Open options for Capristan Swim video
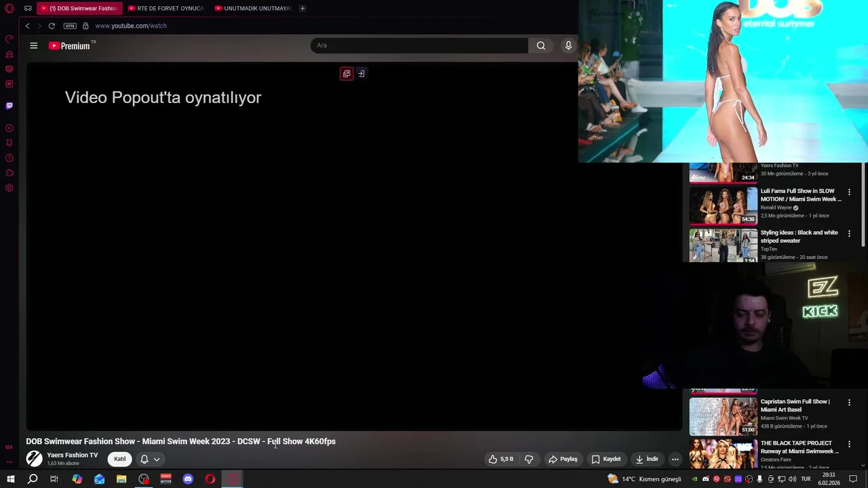Screen dimensions: 868x488 coord(849,403)
